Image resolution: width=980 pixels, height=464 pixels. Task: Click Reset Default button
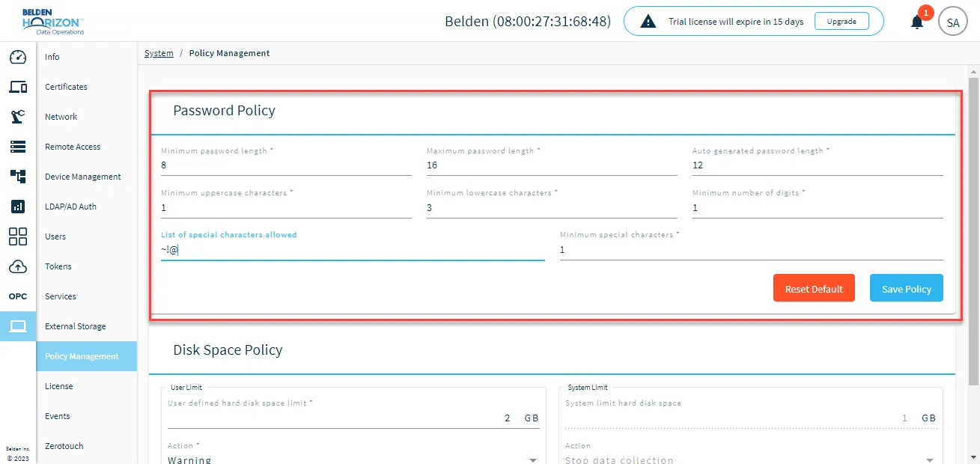(814, 288)
